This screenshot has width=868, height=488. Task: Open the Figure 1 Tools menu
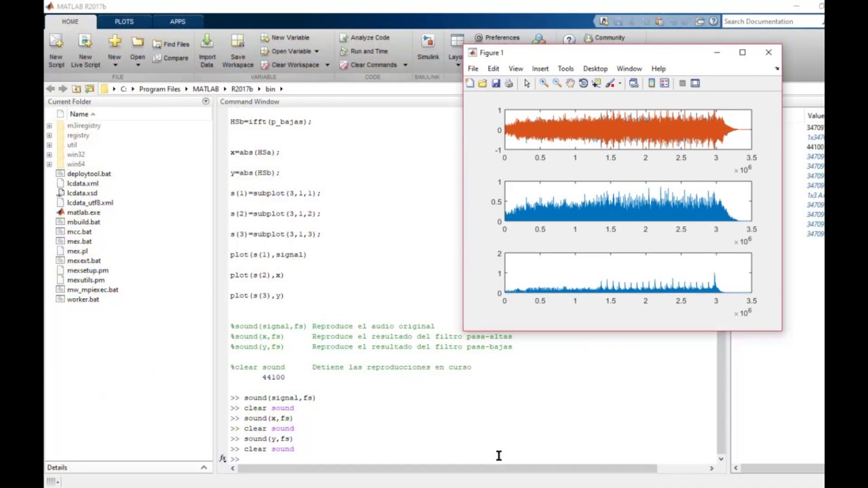click(x=566, y=68)
